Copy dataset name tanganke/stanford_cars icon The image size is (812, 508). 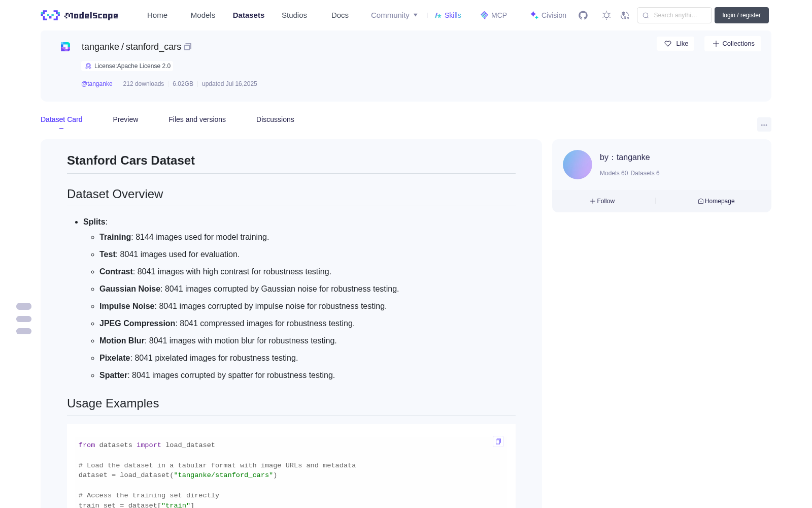pyautogui.click(x=188, y=47)
